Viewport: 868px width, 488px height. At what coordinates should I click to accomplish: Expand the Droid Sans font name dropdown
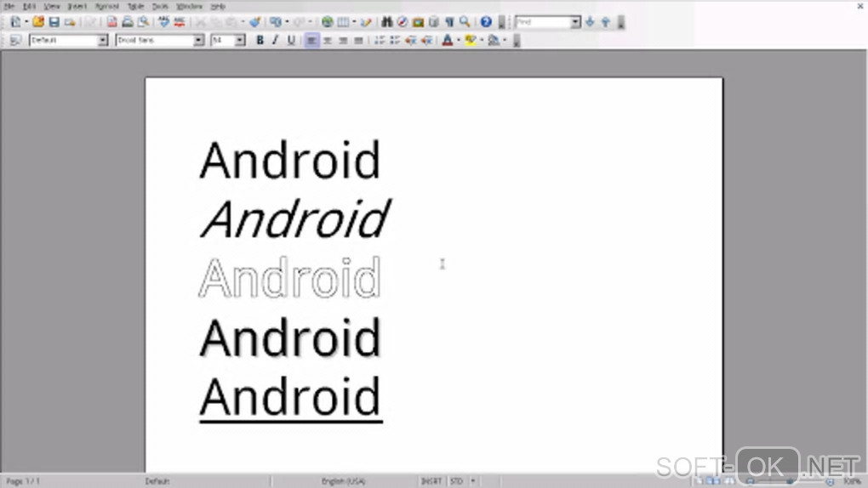pos(198,41)
